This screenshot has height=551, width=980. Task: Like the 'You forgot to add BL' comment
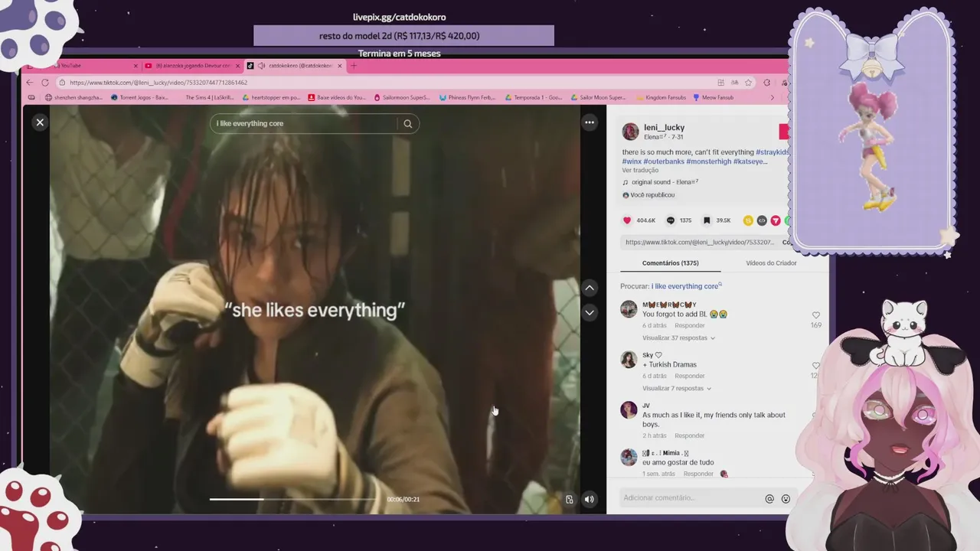pyautogui.click(x=815, y=315)
